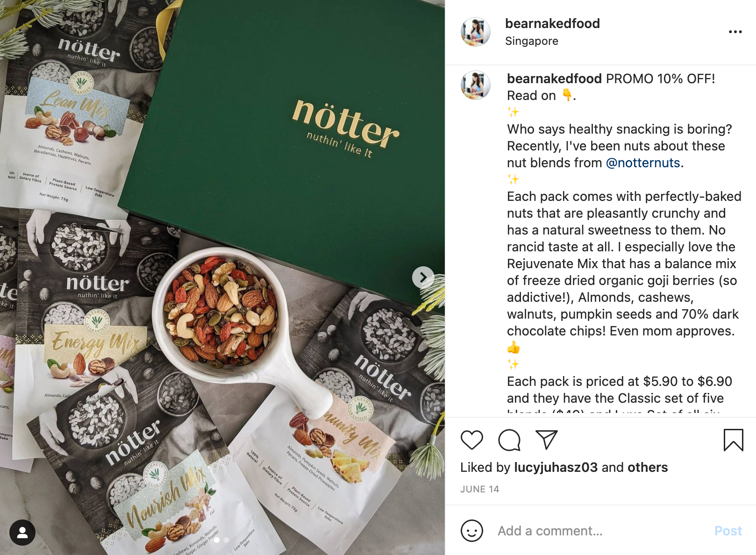Open bearnakedfood username in header
756x555 pixels.
(x=552, y=23)
